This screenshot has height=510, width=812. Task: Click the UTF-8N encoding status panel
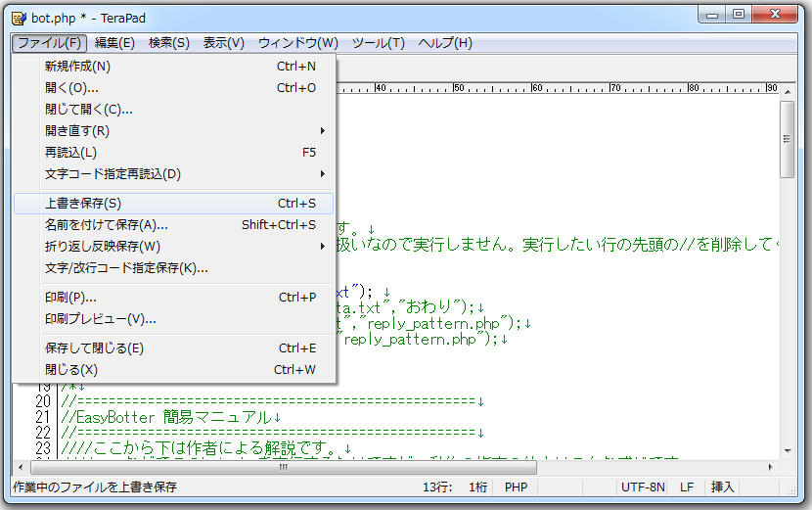(x=643, y=487)
